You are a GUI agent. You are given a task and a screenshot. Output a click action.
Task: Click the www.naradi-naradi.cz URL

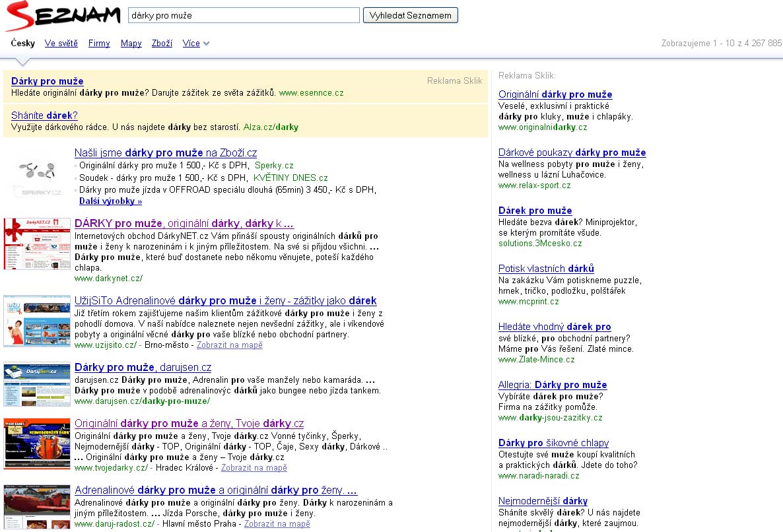[539, 476]
